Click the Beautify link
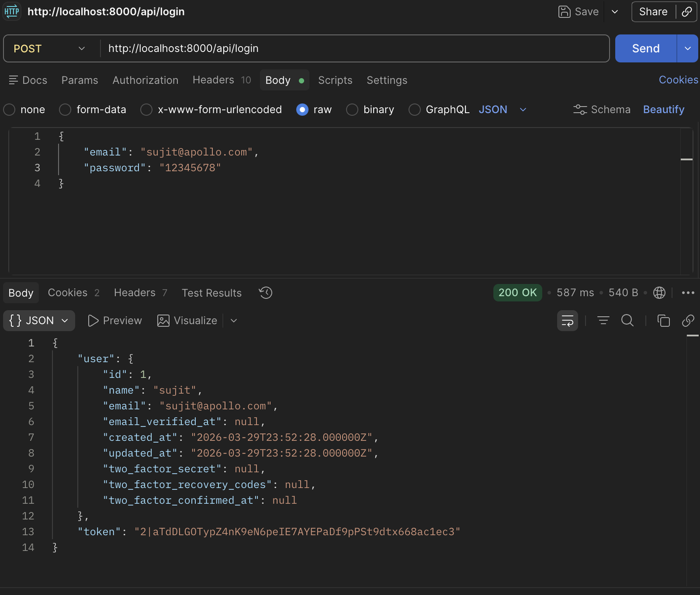The width and height of the screenshot is (700, 595). tap(664, 109)
